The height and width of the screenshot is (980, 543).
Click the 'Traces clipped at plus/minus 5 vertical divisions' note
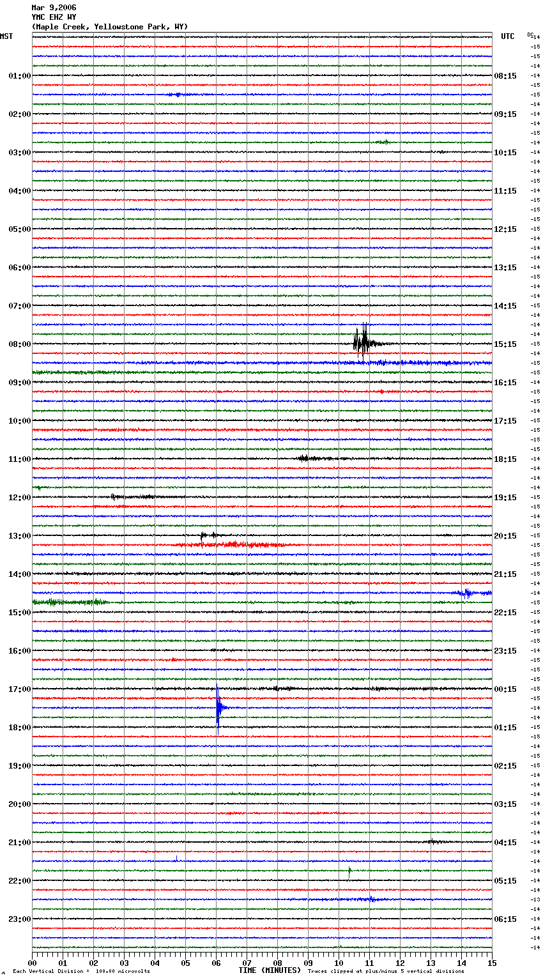(386, 972)
